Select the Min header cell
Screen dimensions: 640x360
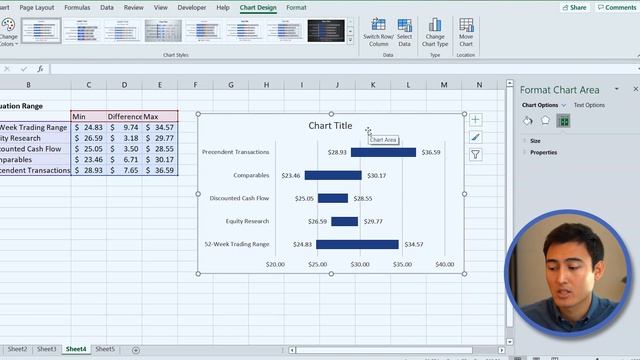(x=89, y=117)
